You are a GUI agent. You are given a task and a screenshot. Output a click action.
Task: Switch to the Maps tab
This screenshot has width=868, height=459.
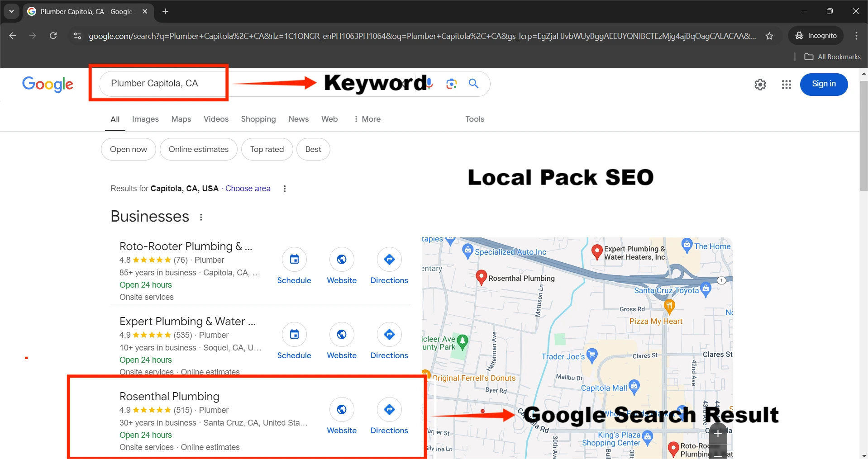(181, 119)
